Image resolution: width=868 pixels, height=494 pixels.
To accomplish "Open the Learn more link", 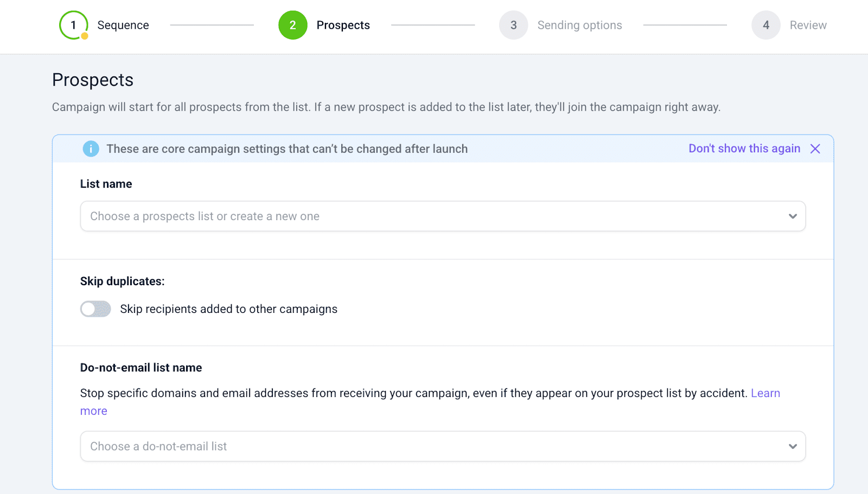I will coord(765,393).
